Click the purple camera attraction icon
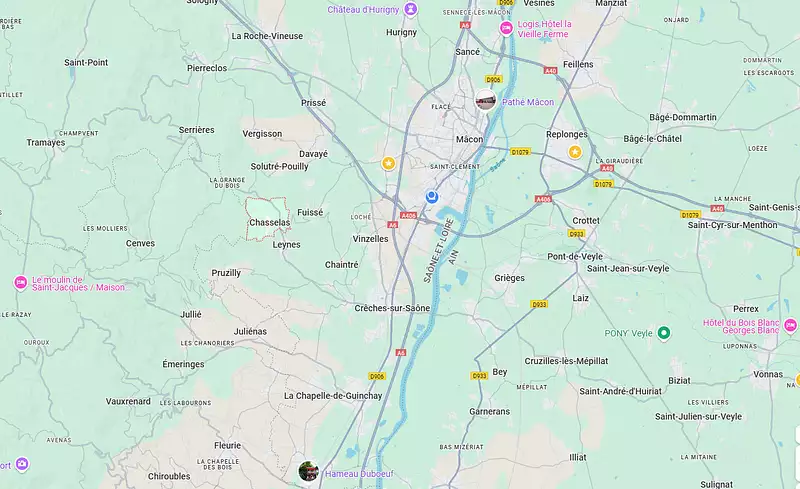Screen dimensions: 800x489 coord(21,464)
